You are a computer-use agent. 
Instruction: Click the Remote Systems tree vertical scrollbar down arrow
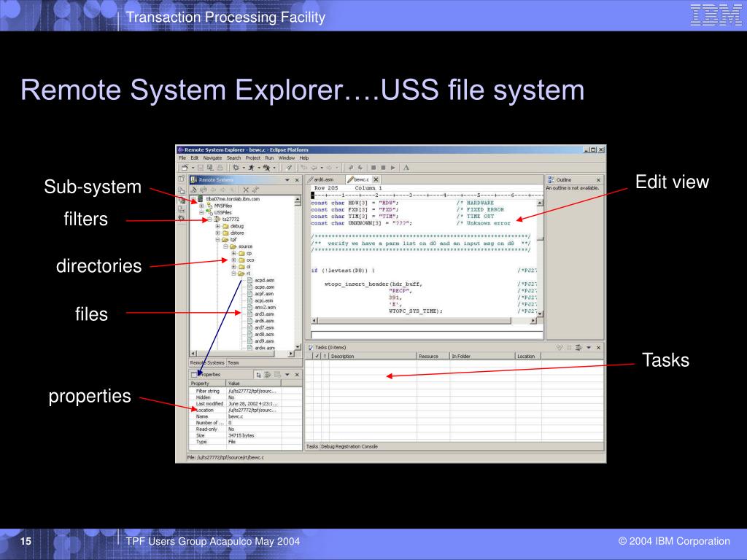click(298, 346)
